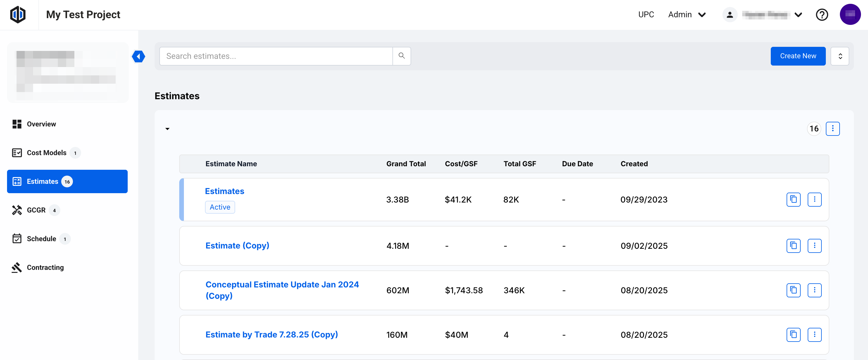
Task: Click the person profile icon in header
Action: pos(730,15)
